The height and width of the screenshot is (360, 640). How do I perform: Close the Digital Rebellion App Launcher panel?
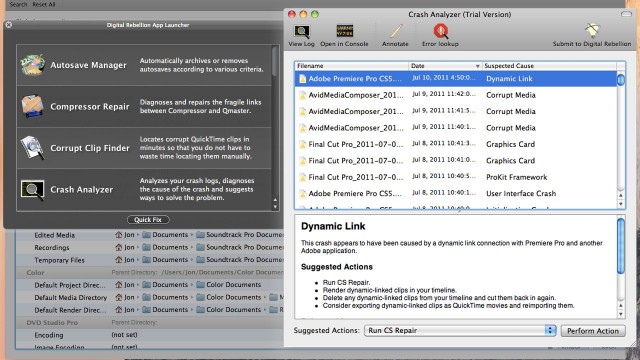[x=9, y=25]
